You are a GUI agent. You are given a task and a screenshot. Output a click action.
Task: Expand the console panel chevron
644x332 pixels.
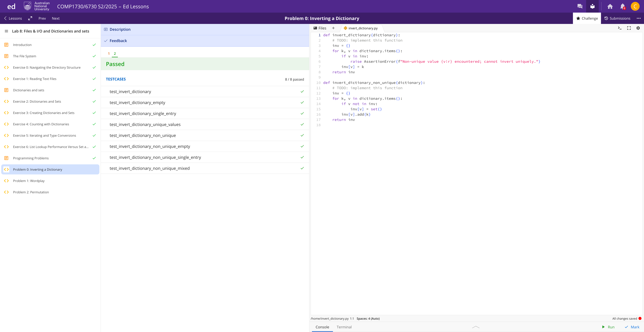pyautogui.click(x=476, y=327)
